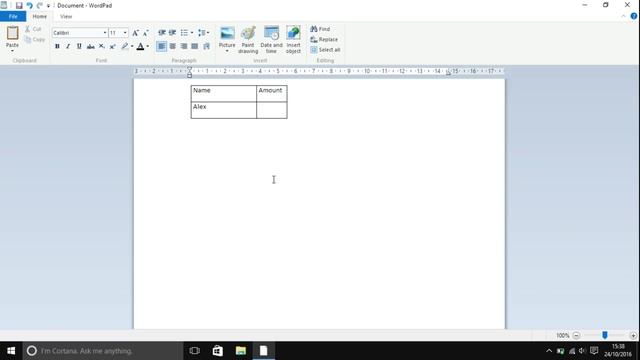
Task: Apply the font text color
Action: coord(140,47)
